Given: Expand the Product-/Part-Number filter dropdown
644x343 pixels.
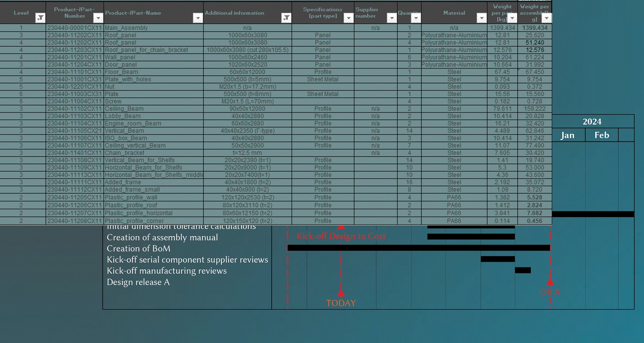Looking at the screenshot, I should tap(98, 18).
